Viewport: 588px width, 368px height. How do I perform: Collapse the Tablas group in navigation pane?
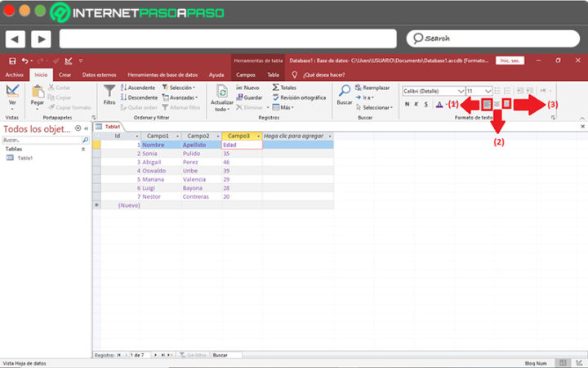tap(83, 149)
